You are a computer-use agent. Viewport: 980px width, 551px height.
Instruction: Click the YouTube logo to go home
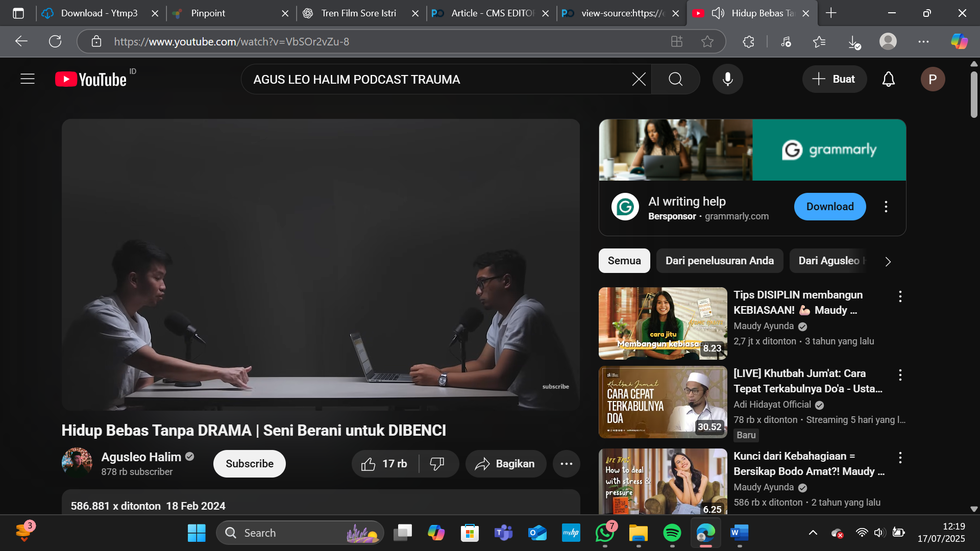(92, 79)
